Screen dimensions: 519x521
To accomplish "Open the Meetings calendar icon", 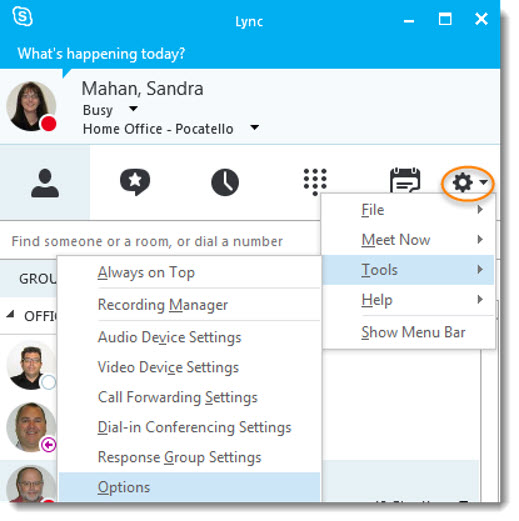I will click(x=405, y=180).
